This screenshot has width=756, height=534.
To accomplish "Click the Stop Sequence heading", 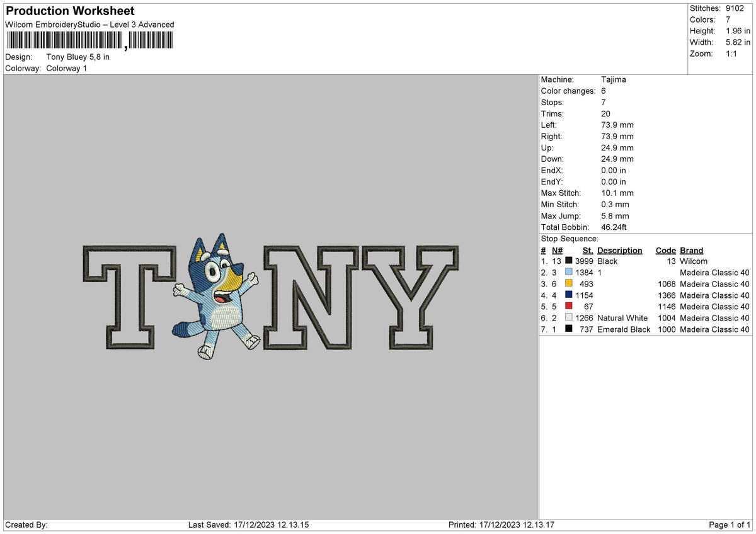I will [x=568, y=239].
